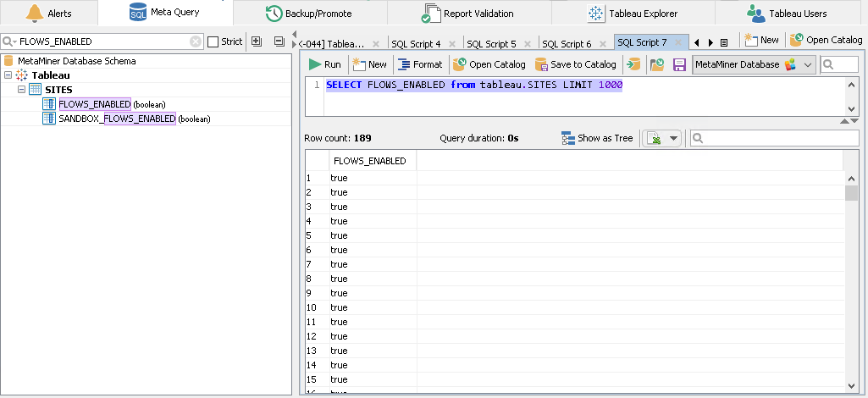
Task: Close the SQL Script 5 tab
Action: (527, 43)
